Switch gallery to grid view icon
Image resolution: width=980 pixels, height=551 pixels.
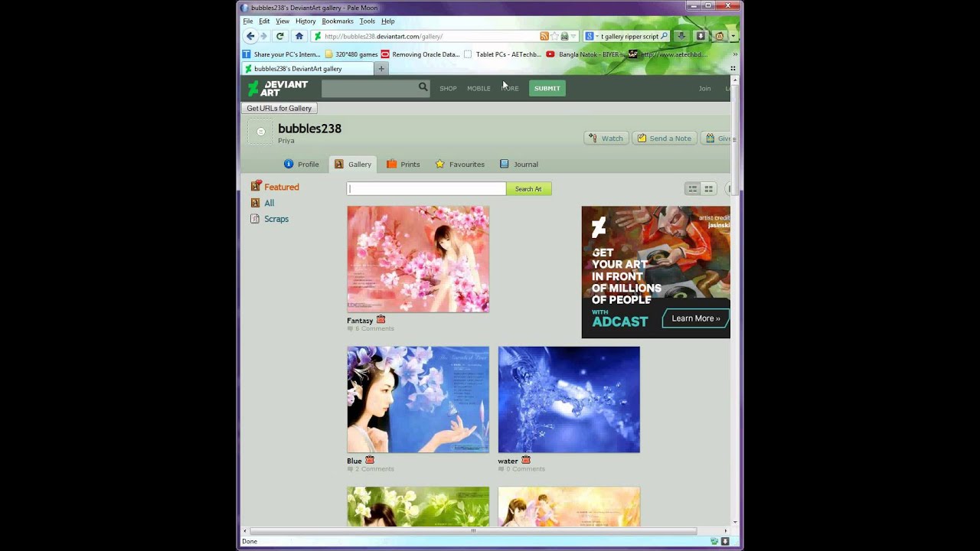(x=709, y=189)
